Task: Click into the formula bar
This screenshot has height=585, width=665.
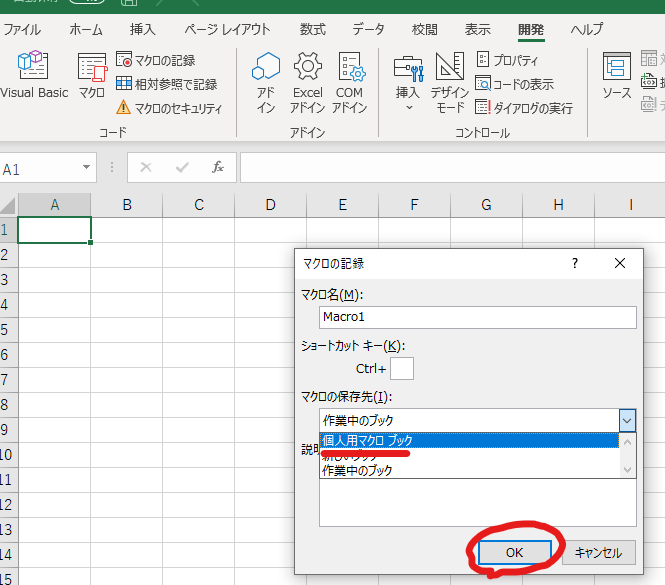Action: click(452, 168)
